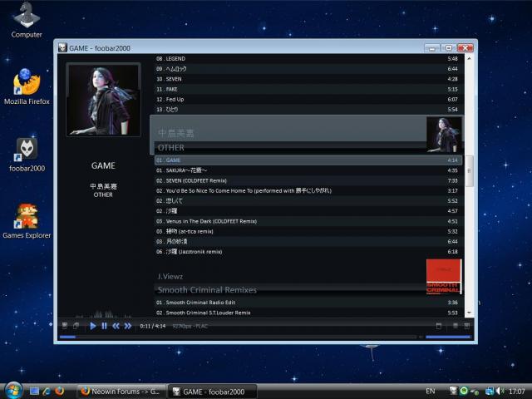
Task: Click the bookmark-shaped icon right of the FLAC text
Action: coord(439,326)
